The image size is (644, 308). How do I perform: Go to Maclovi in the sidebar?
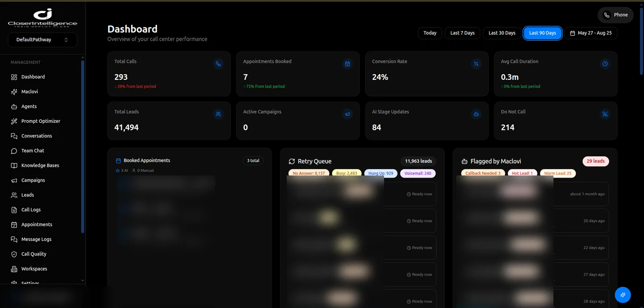point(29,92)
